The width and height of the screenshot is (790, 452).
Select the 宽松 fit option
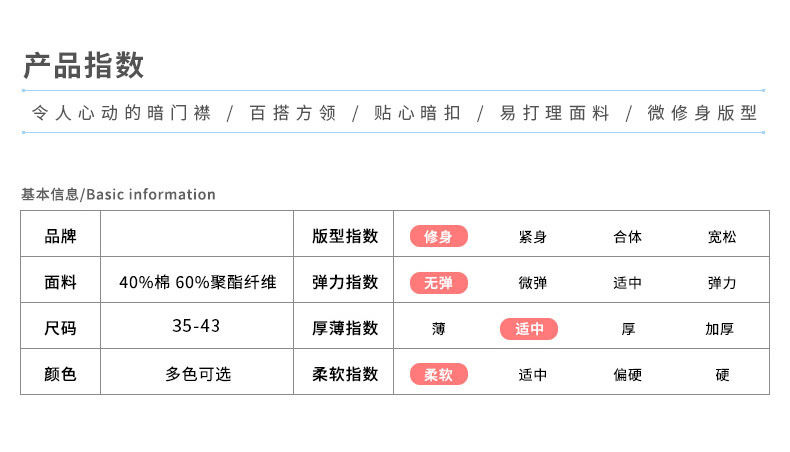[721, 237]
